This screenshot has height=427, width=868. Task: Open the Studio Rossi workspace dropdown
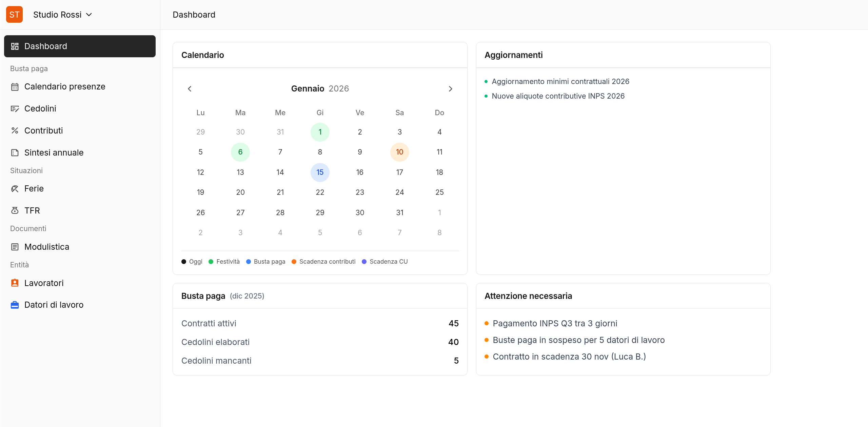pos(63,15)
